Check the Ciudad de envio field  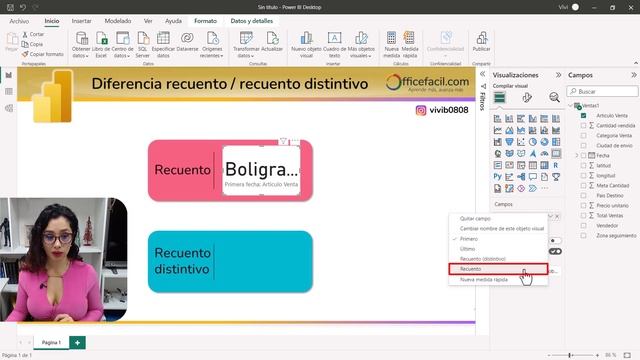tap(583, 145)
